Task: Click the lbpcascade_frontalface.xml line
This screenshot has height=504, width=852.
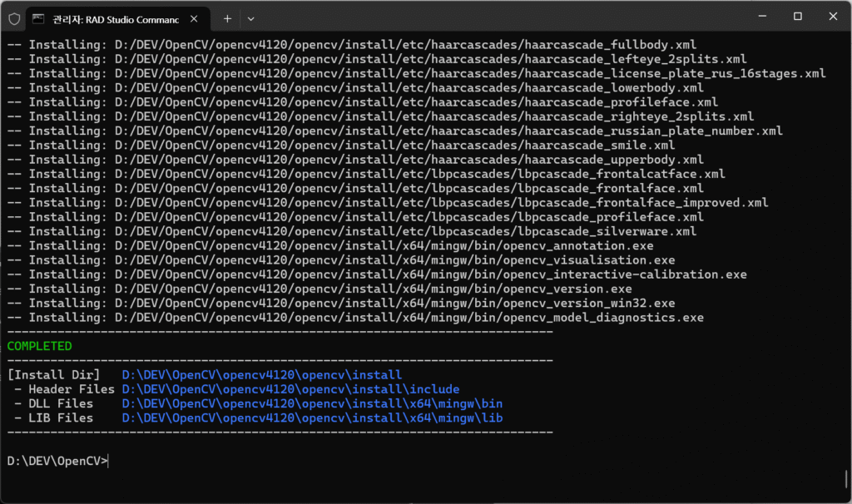Action: click(x=355, y=189)
